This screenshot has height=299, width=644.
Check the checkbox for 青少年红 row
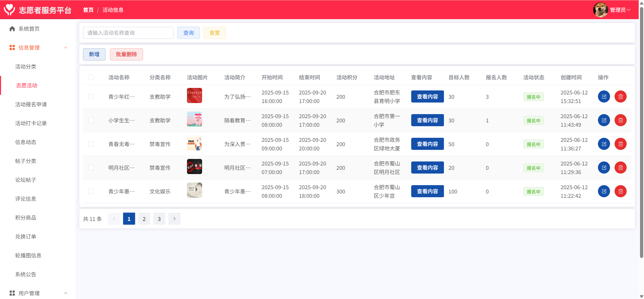[91, 97]
